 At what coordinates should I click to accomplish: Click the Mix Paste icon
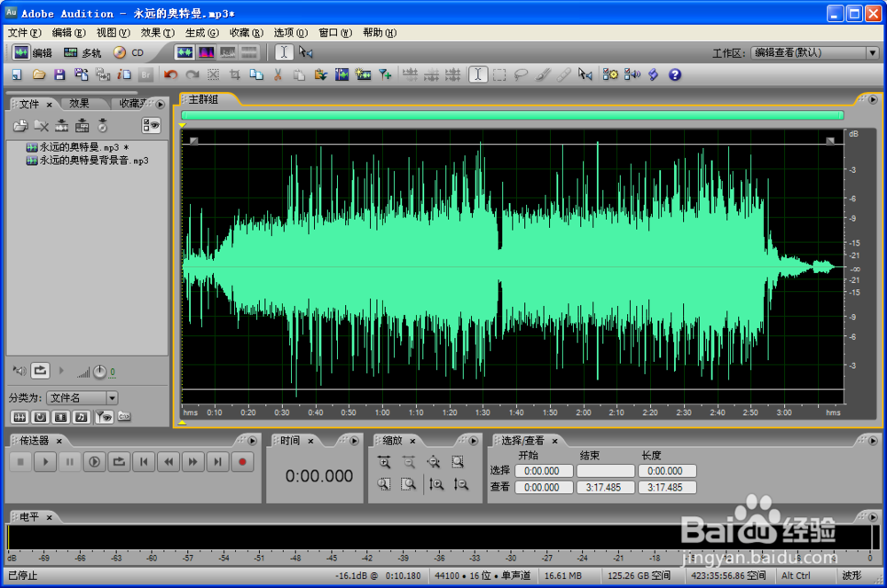point(321,74)
